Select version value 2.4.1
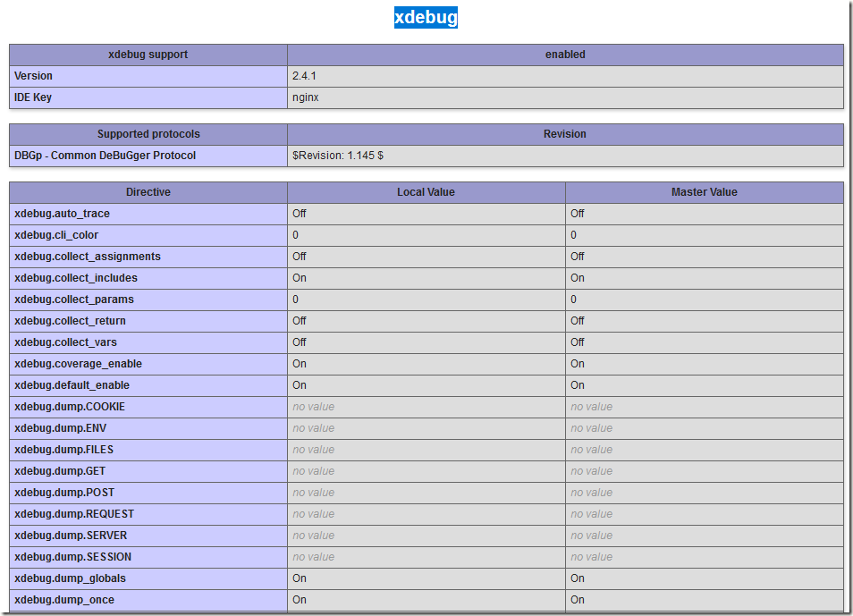 304,76
